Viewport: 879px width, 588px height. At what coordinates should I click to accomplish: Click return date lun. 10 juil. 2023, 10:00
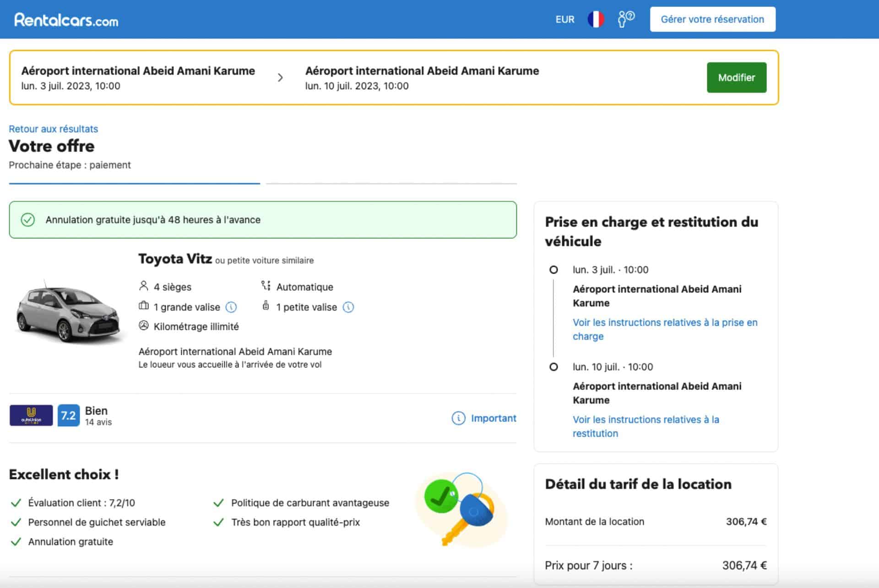tap(357, 86)
